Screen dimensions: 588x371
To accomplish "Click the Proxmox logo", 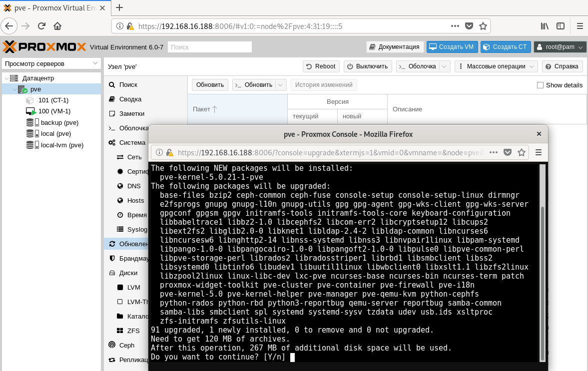I will click(44, 47).
